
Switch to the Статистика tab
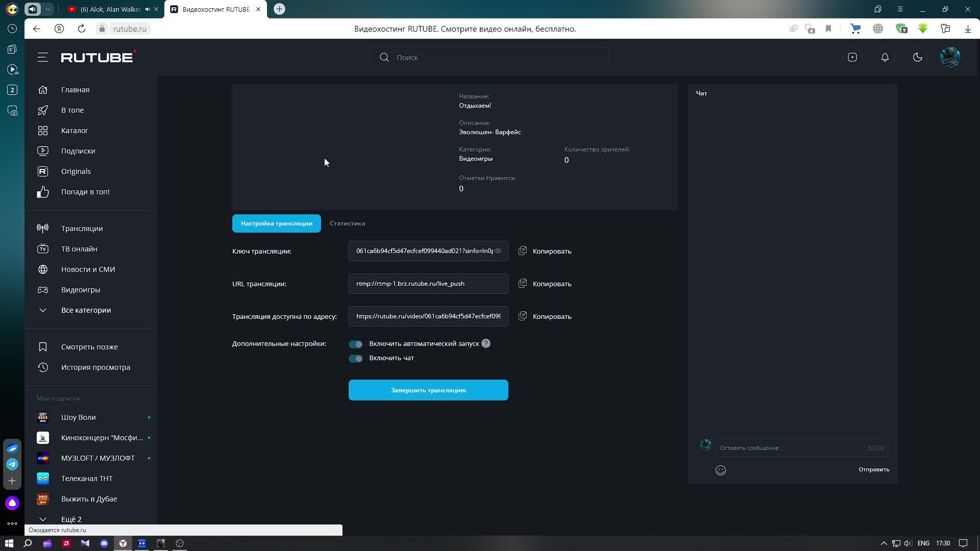point(347,223)
